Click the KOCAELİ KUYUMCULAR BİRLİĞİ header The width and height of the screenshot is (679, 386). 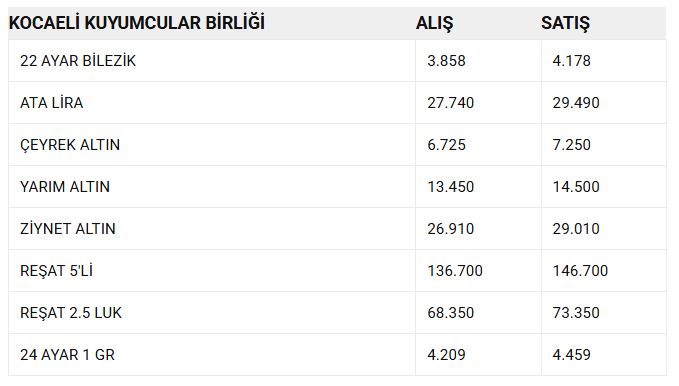pos(136,23)
